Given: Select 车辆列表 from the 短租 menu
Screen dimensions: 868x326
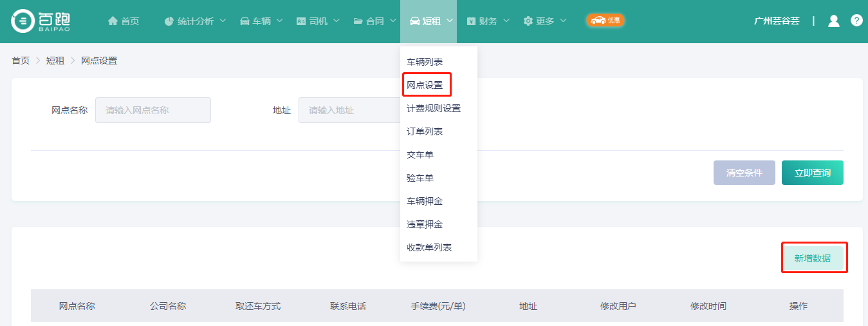Looking at the screenshot, I should tap(425, 62).
